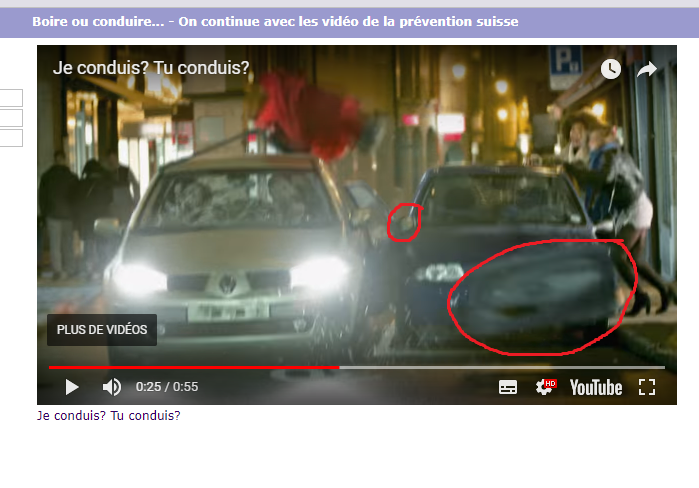Open the video title inside the player
Viewport: 699px width, 488px height.
click(151, 69)
